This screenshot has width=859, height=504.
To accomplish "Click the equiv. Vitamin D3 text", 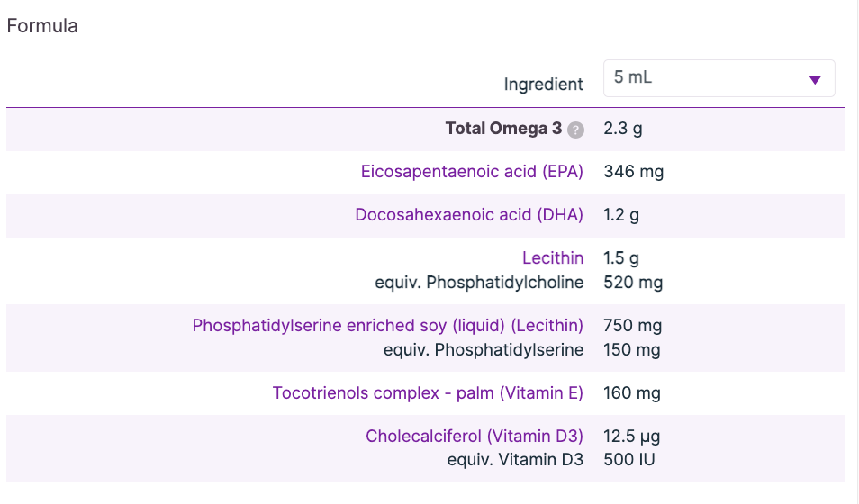I will click(515, 460).
